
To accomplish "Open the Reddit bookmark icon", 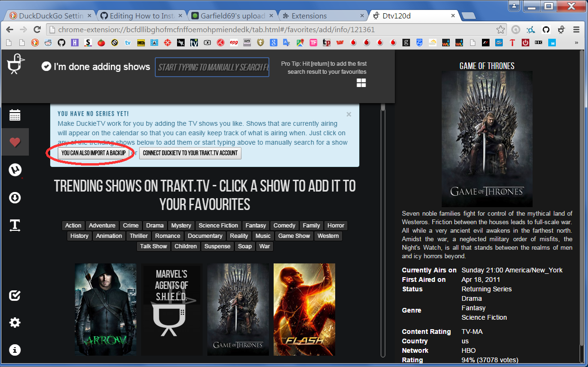I will point(48,43).
